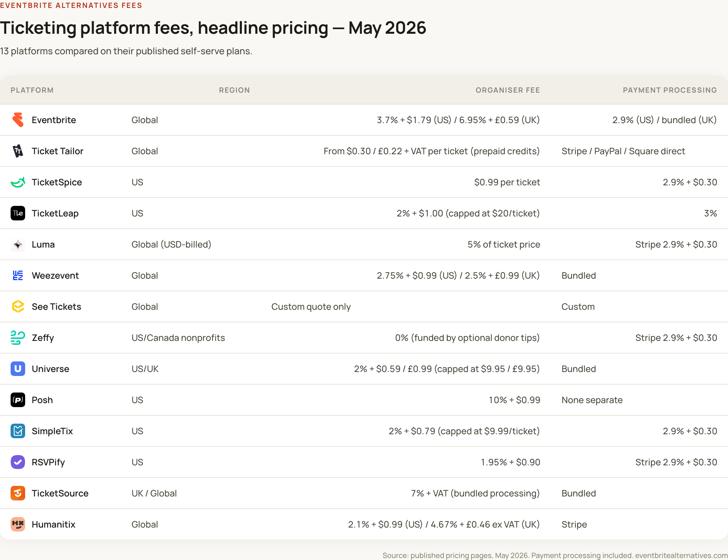The image size is (728, 560).
Task: Click the 13 platforms compared subtitle
Action: click(126, 51)
